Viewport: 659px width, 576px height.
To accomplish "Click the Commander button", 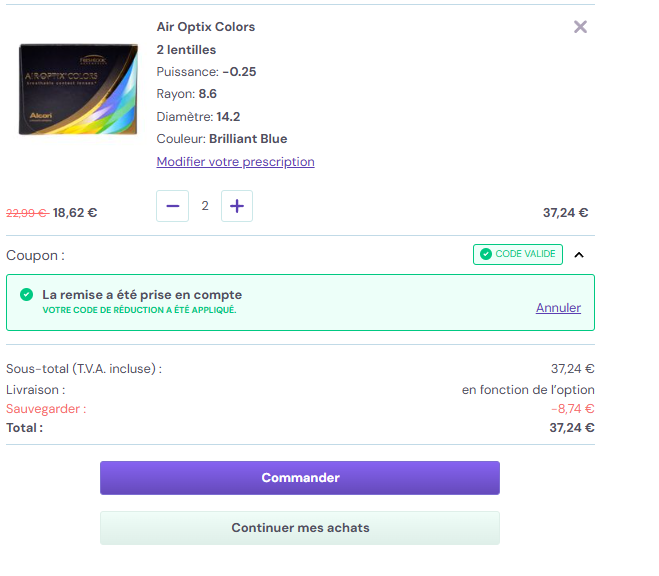I will click(x=300, y=478).
